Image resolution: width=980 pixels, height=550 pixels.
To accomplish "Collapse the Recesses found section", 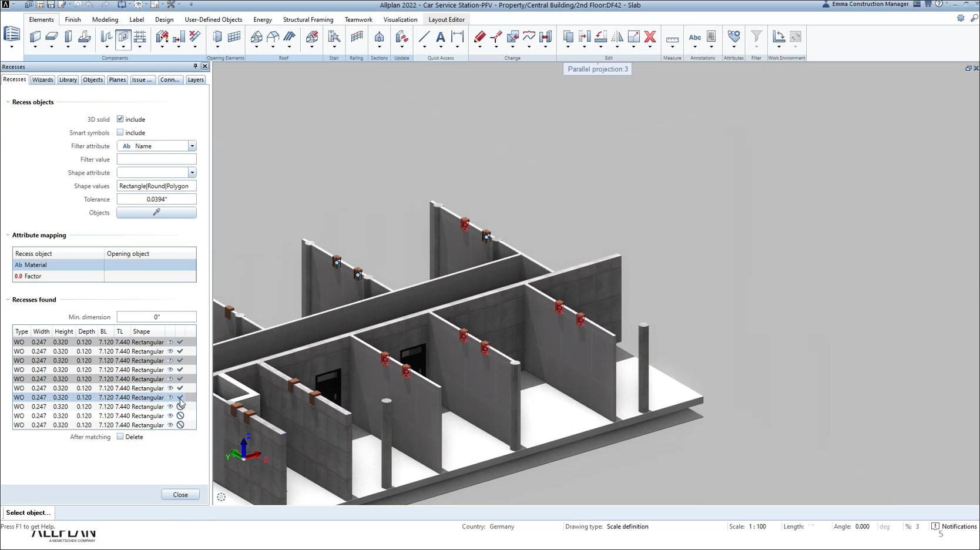I will pos(8,300).
